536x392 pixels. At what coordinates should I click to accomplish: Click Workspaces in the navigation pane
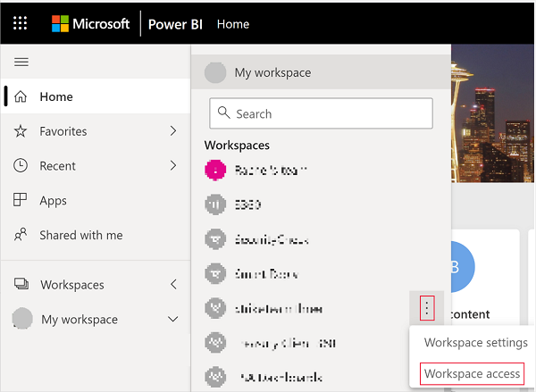(96, 284)
